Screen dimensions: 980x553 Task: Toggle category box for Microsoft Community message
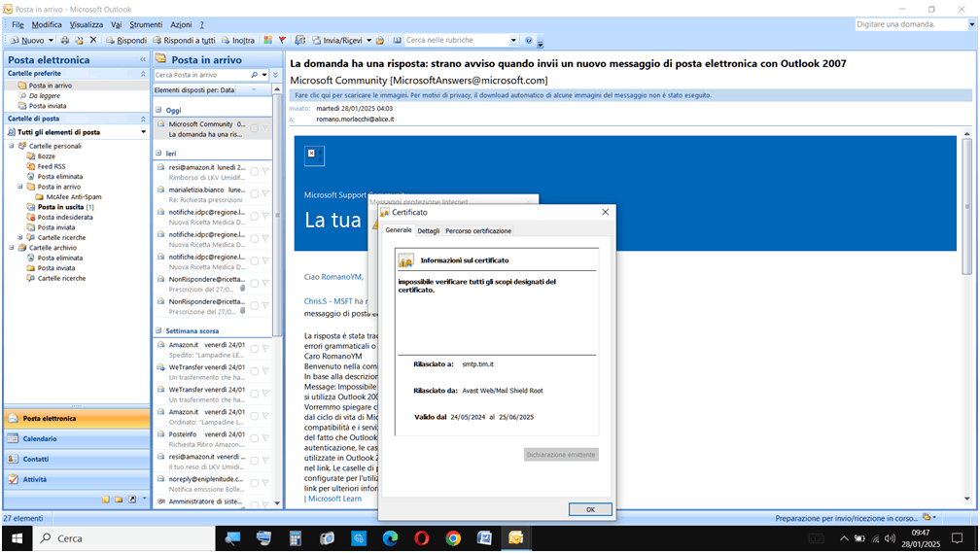[255, 128]
